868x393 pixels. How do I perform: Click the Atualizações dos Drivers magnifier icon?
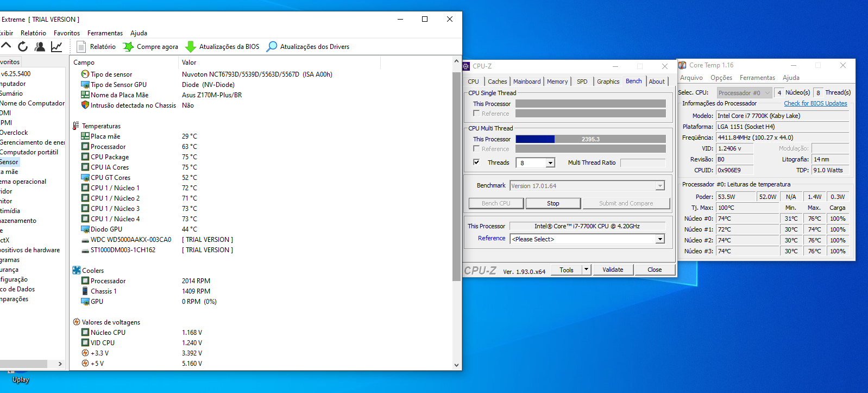tap(272, 47)
